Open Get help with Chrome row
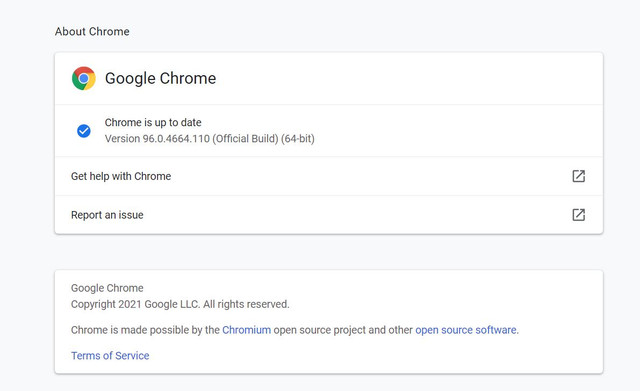The width and height of the screenshot is (640, 391). coord(329,176)
